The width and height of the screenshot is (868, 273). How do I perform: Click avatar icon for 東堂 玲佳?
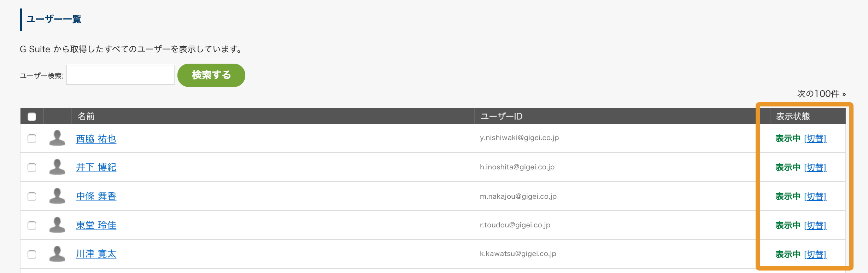57,225
